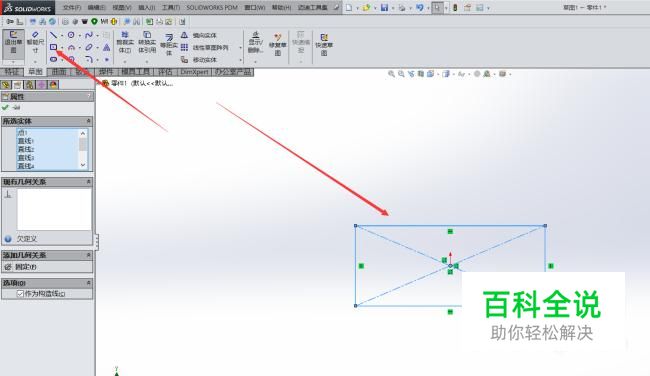The width and height of the screenshot is (650, 376).
Task: Open the SOLIDWORKS PDM menu
Action: (x=212, y=7)
